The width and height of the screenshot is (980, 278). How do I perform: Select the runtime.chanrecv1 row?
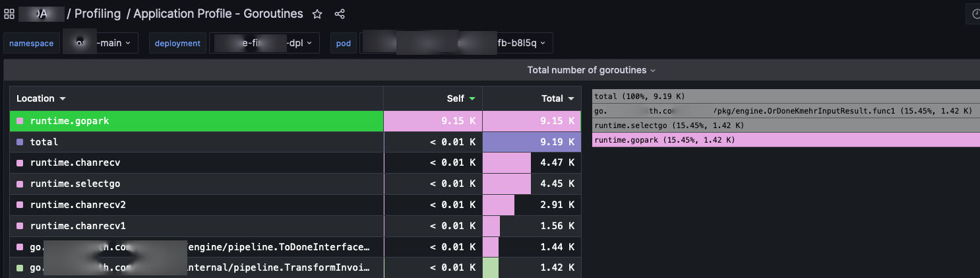click(x=295, y=226)
